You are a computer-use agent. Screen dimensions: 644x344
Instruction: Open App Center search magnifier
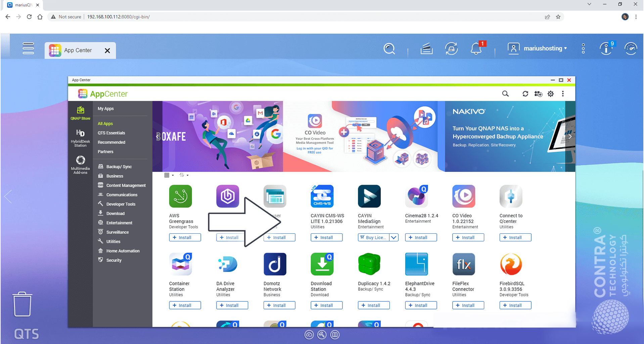(x=505, y=94)
